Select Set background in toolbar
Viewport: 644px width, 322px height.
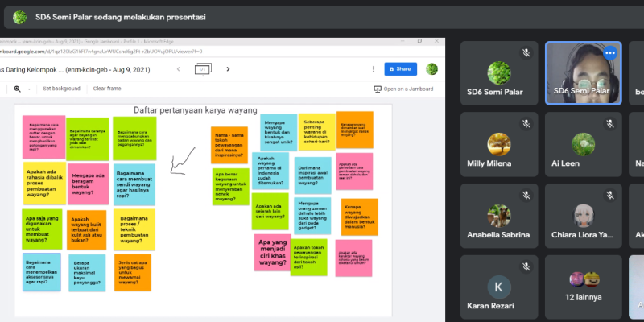click(62, 89)
